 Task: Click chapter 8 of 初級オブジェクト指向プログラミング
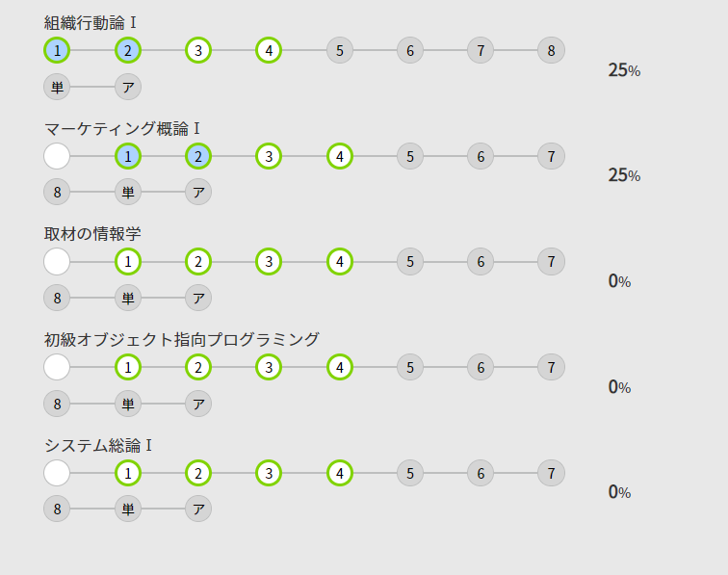coord(57,404)
